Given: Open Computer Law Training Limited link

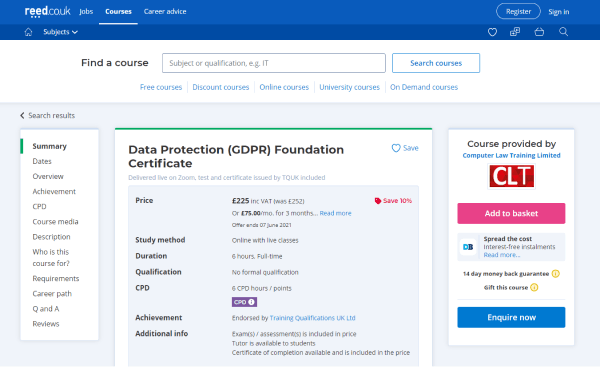Looking at the screenshot, I should point(511,155).
